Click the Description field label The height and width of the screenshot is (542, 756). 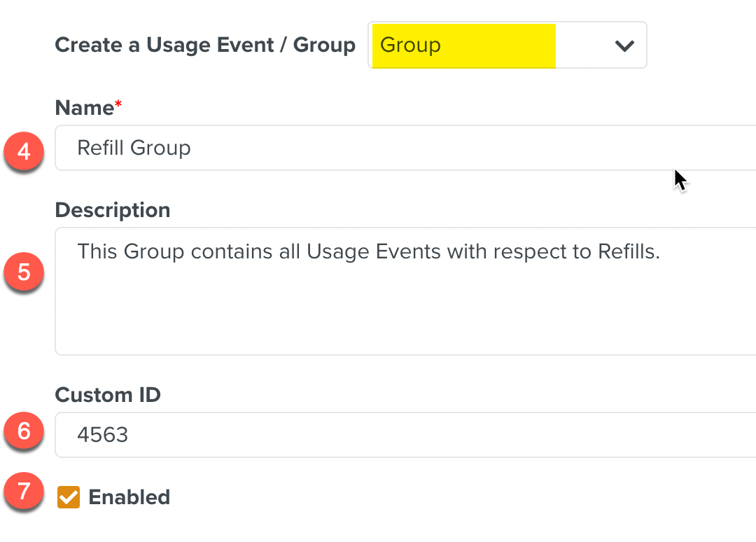pyautogui.click(x=112, y=210)
